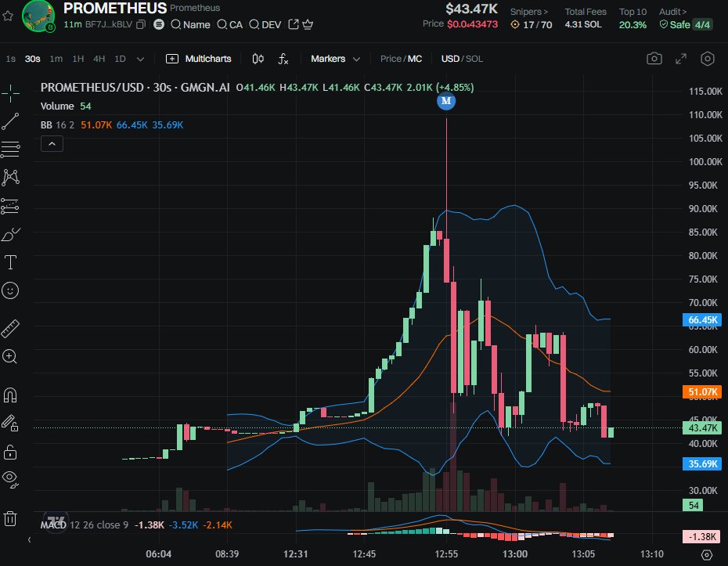Activate the ruler measure tool
This screenshot has height=566, width=728.
[x=10, y=328]
